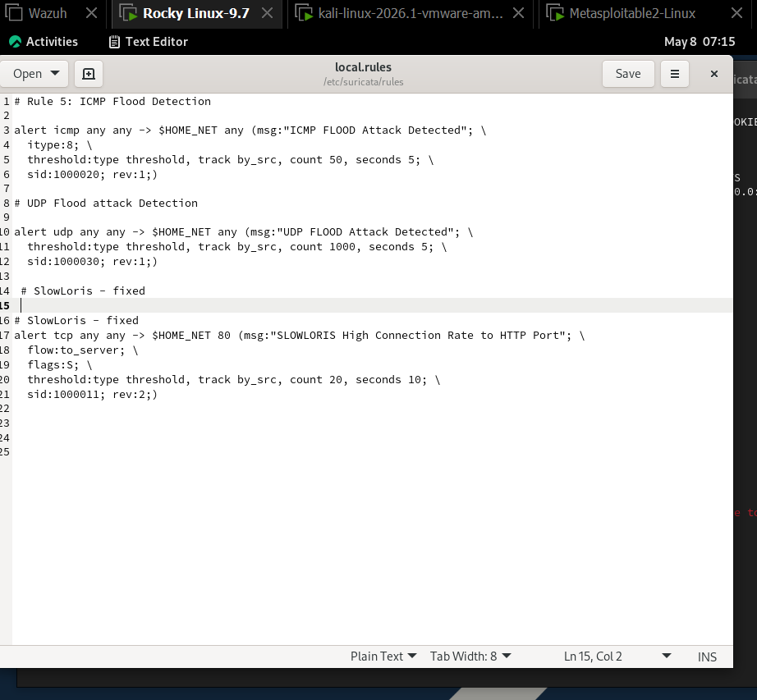Open the Open file dropdown

tap(34, 74)
